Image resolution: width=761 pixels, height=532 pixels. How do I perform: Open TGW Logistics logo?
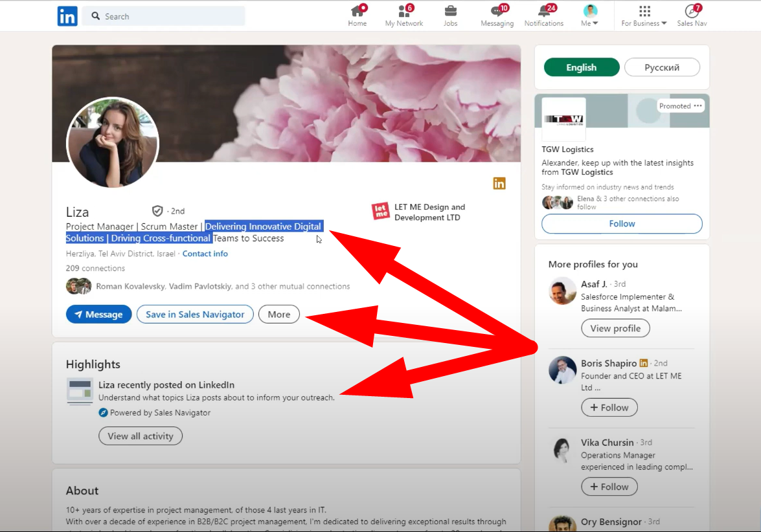563,119
